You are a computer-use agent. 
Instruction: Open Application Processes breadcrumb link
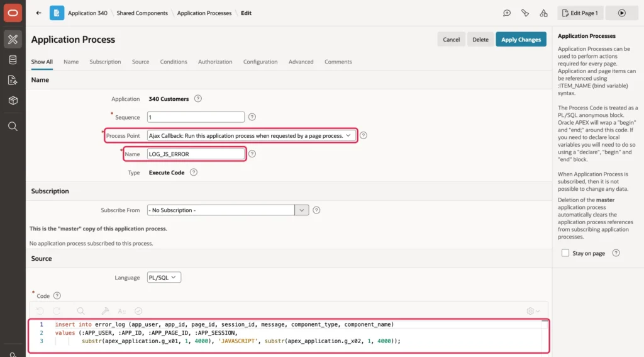[x=204, y=13]
